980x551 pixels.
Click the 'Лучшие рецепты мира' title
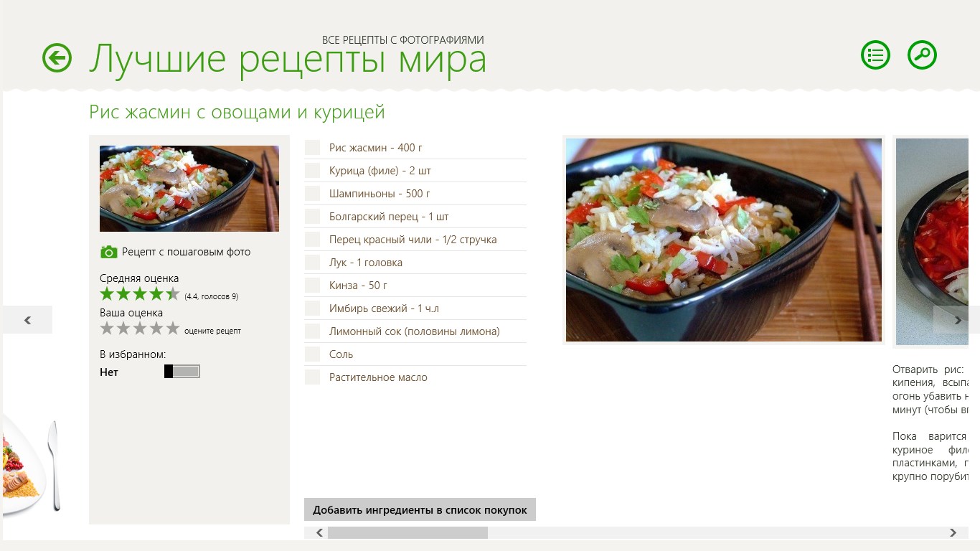pyautogui.click(x=287, y=60)
